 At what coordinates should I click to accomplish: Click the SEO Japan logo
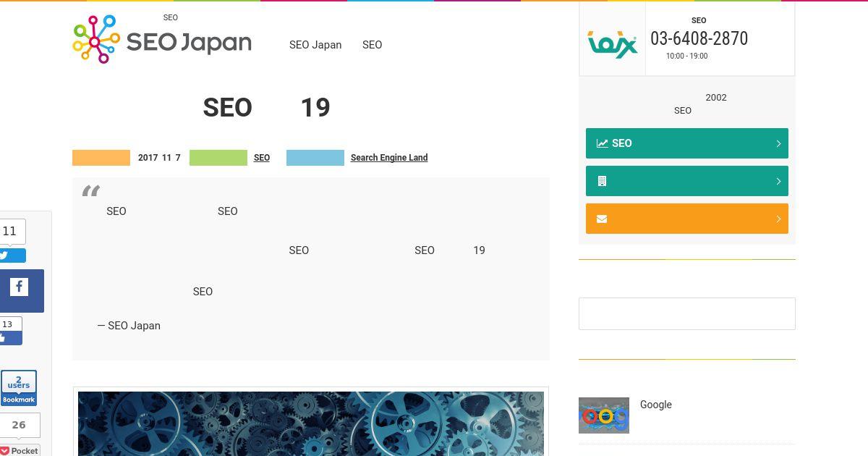(162, 41)
